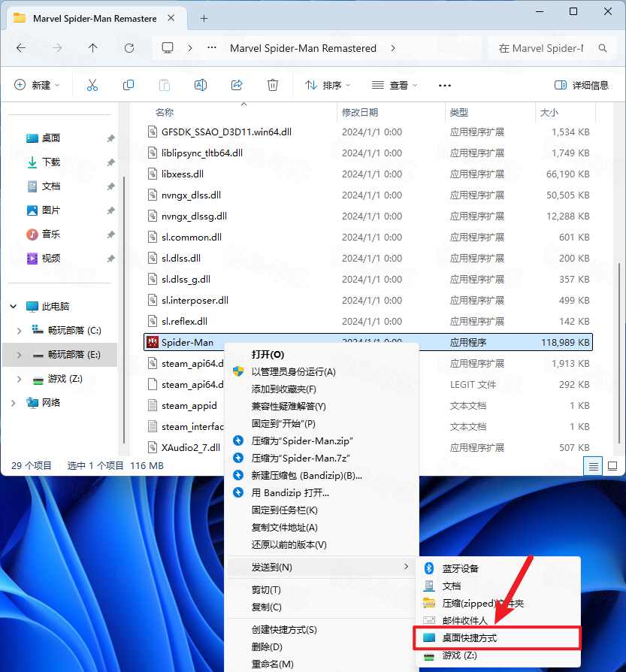Choose Compress to Spider-Man.zip

point(322,440)
